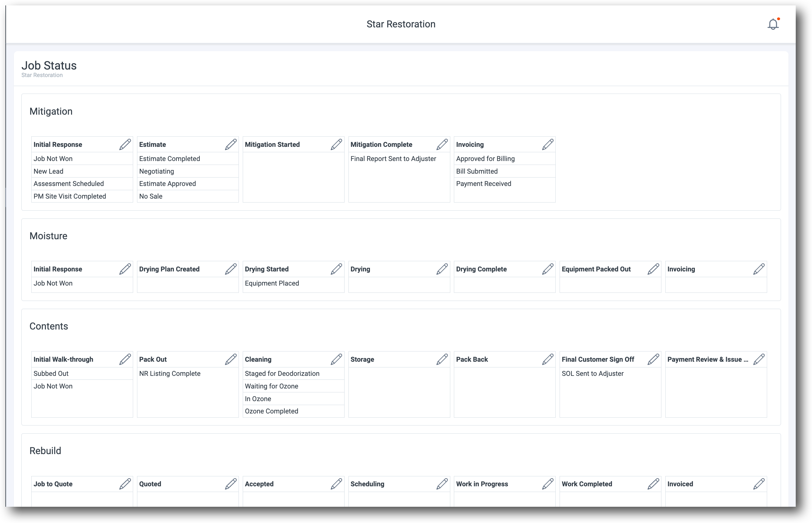Click the Equipment Placed status under Drying Started
The width and height of the screenshot is (812, 523).
click(x=272, y=283)
